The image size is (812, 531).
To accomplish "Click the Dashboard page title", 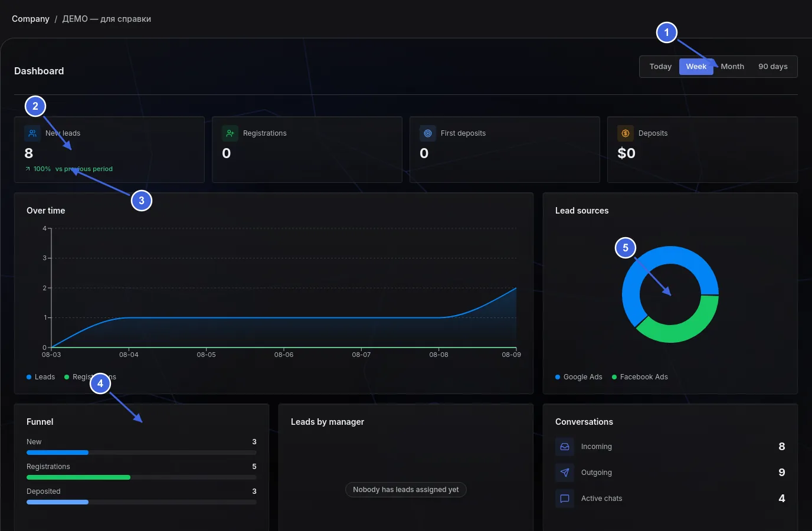I will tap(39, 71).
